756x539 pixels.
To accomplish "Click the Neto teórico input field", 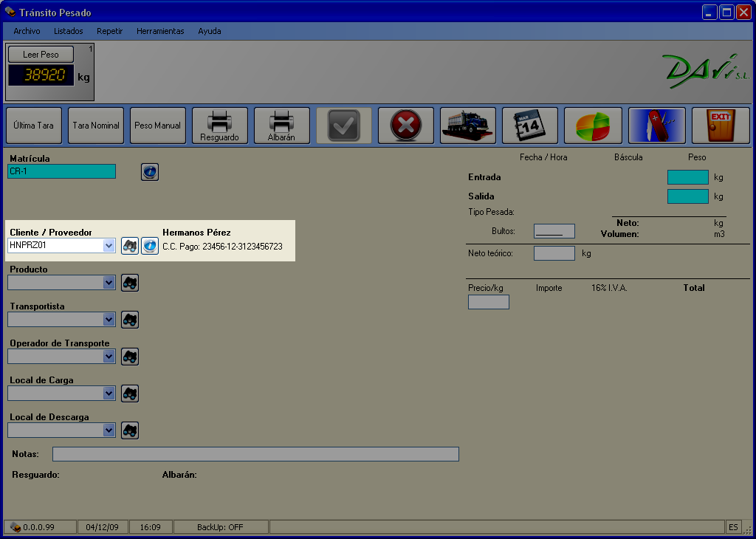I will coord(554,253).
